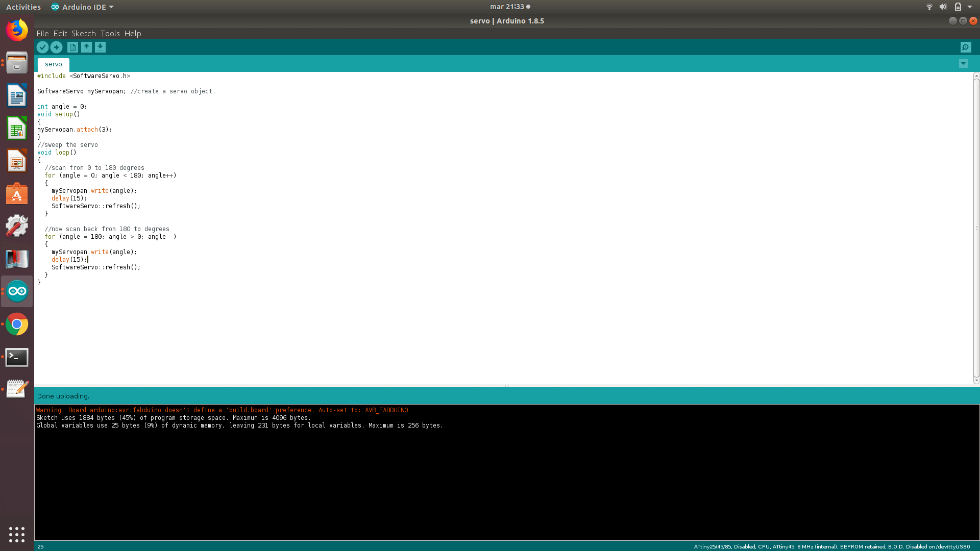Open the tab options dropdown arrow
The width and height of the screenshot is (980, 551).
[963, 64]
